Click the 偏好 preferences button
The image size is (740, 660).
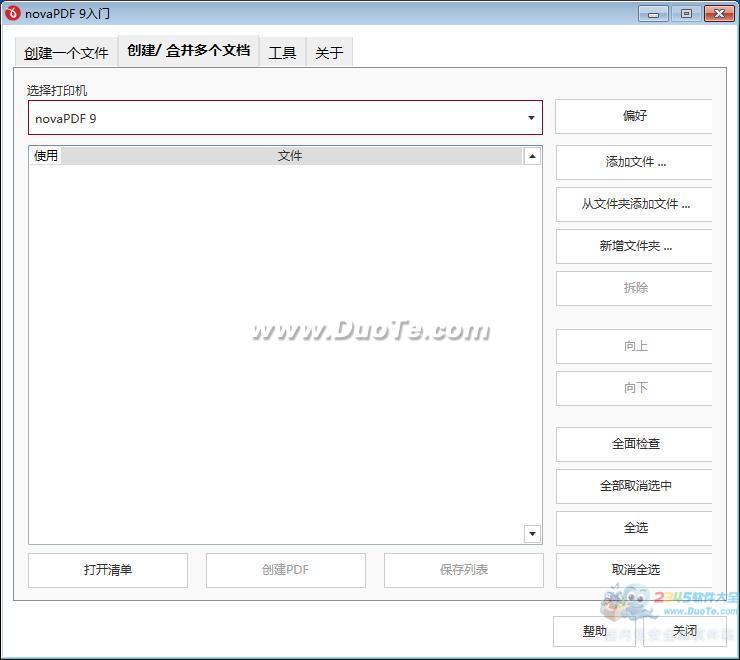[634, 116]
